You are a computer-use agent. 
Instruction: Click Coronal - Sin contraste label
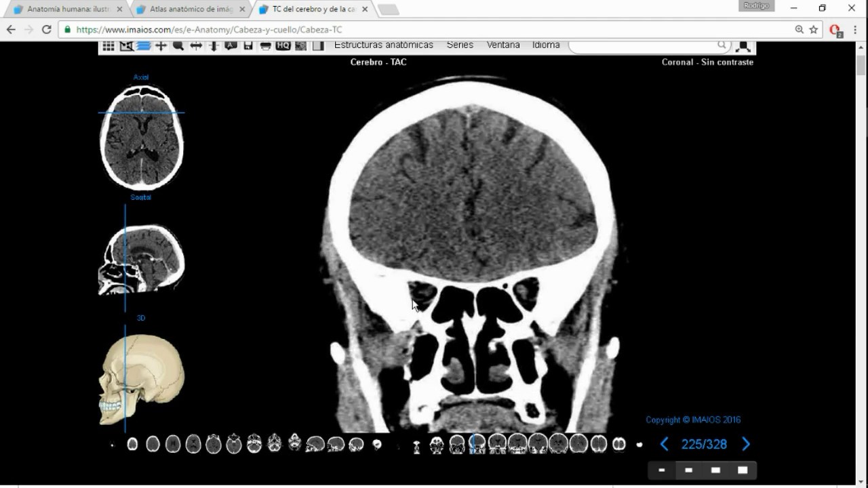707,62
